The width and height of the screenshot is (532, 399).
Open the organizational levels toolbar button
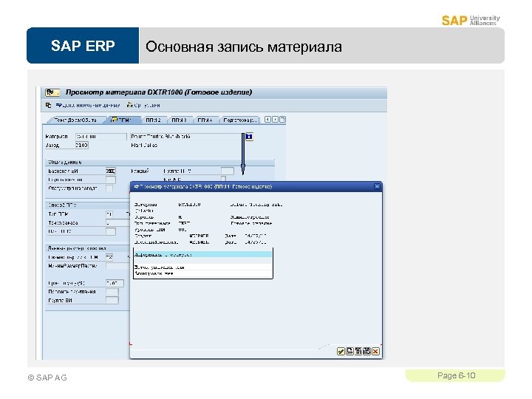143,105
